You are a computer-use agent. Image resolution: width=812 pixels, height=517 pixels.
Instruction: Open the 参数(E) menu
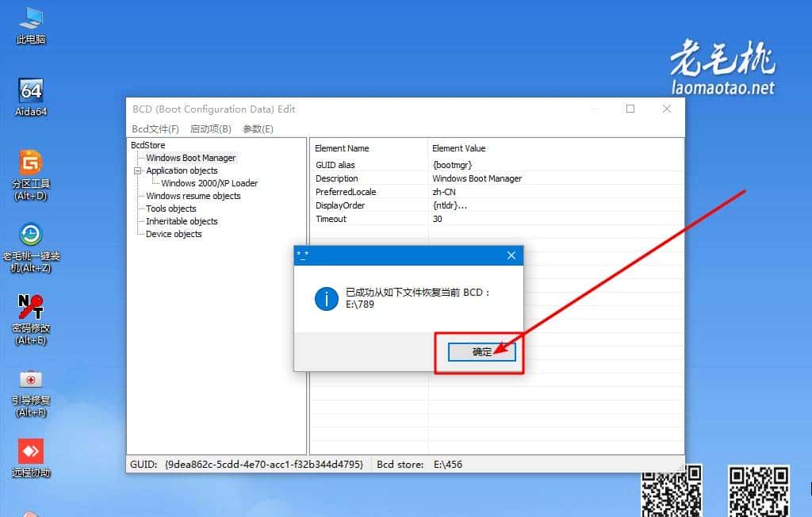[255, 128]
